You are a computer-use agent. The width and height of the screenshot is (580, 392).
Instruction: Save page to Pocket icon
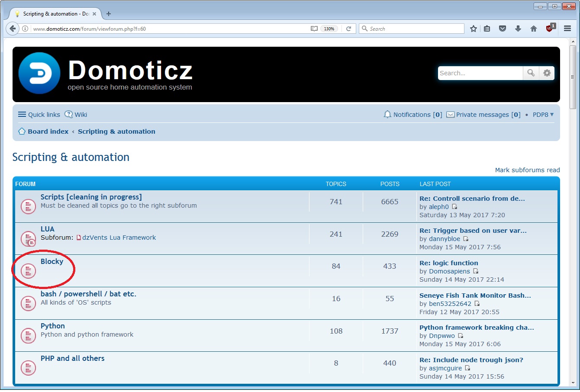click(x=503, y=29)
